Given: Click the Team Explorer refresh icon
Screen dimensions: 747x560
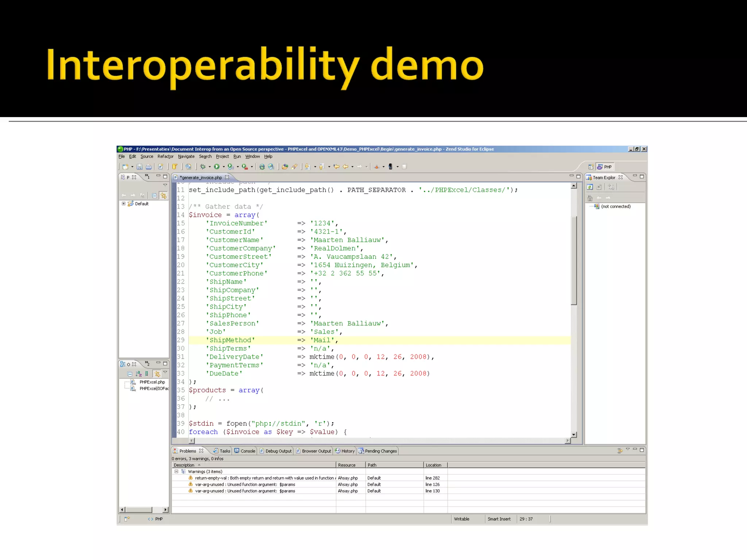Looking at the screenshot, I should pos(590,187).
